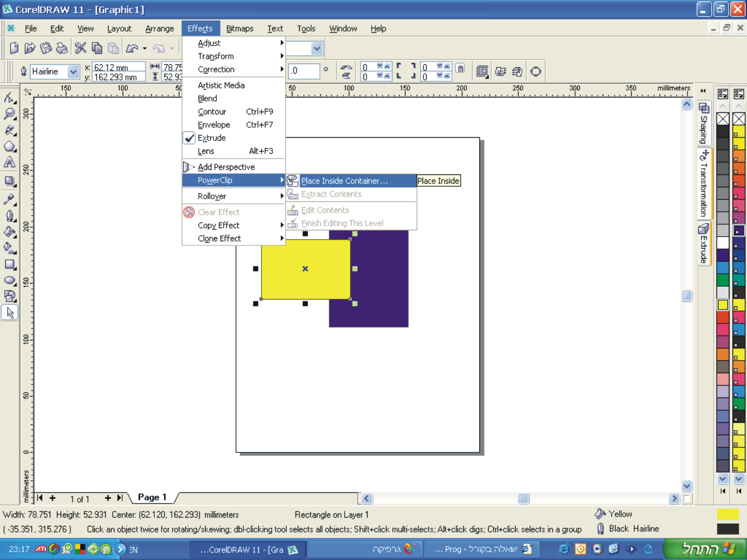747x560 pixels.
Task: Select Contour from the Effects menu
Action: (234, 112)
